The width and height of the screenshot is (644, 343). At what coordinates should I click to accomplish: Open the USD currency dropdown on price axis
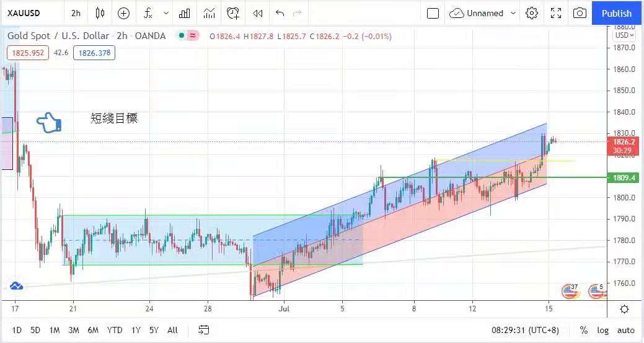(x=622, y=35)
